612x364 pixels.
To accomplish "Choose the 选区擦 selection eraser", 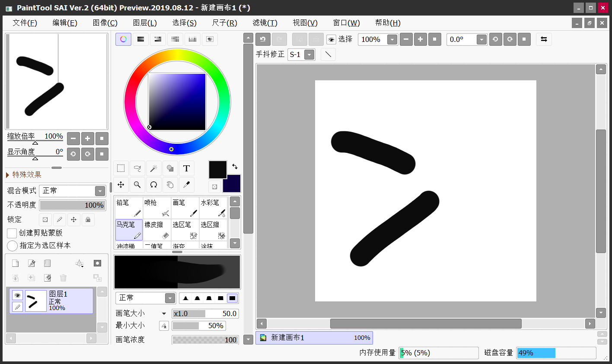I will (213, 230).
